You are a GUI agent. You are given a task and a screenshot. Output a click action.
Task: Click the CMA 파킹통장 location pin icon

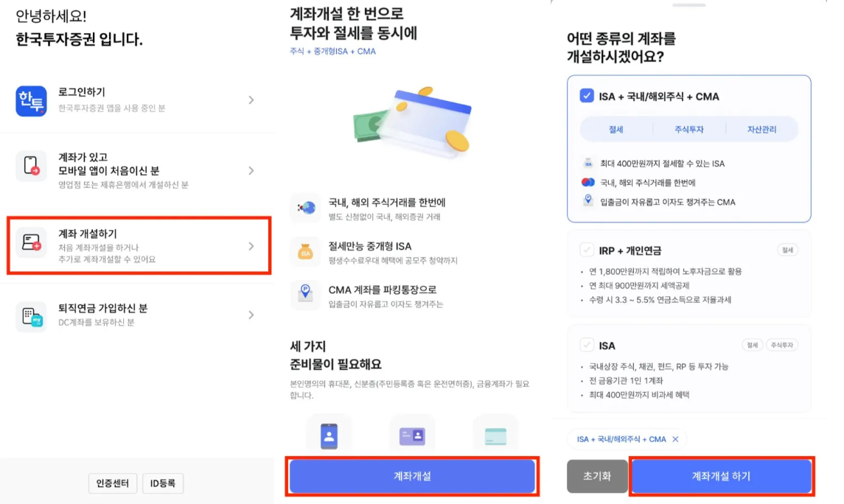pyautogui.click(x=305, y=293)
